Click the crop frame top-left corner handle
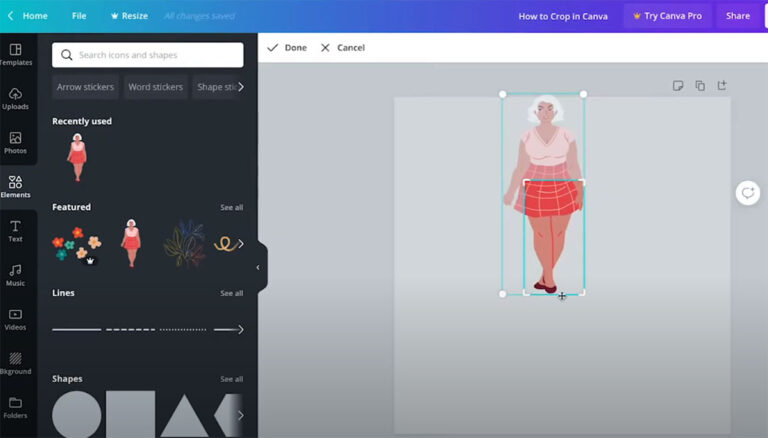The height and width of the screenshot is (438, 768). click(526, 182)
